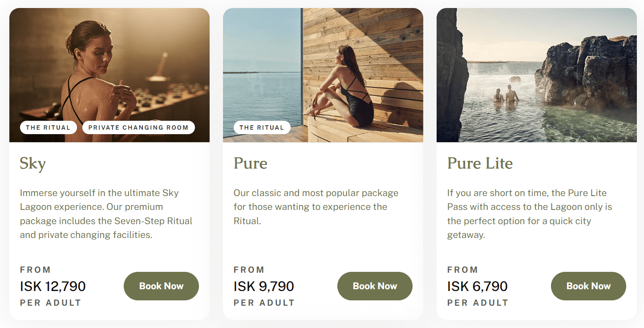Book the Pure Lite pass
The image size is (644, 328).
pyautogui.click(x=588, y=286)
